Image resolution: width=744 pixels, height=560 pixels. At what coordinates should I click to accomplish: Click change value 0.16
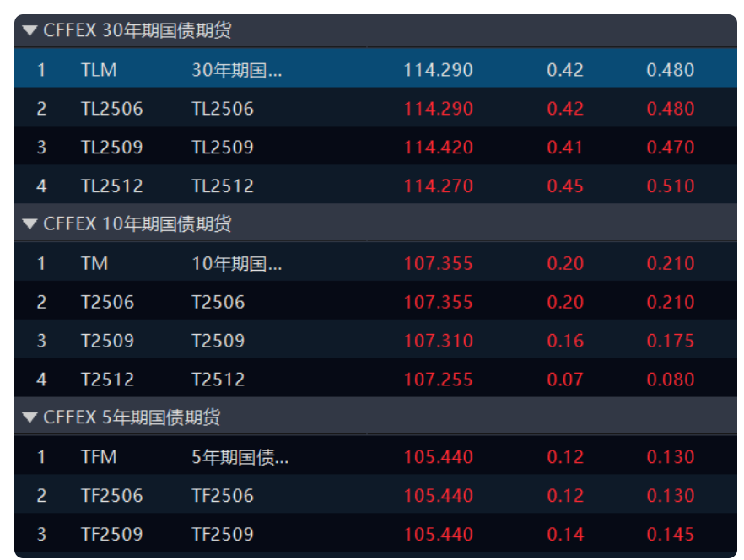tap(564, 341)
